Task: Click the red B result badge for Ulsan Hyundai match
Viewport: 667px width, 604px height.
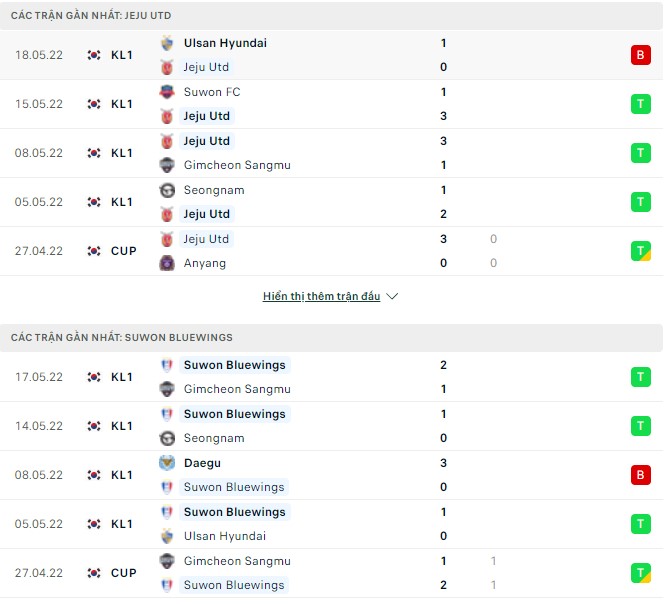Action: 640,55
